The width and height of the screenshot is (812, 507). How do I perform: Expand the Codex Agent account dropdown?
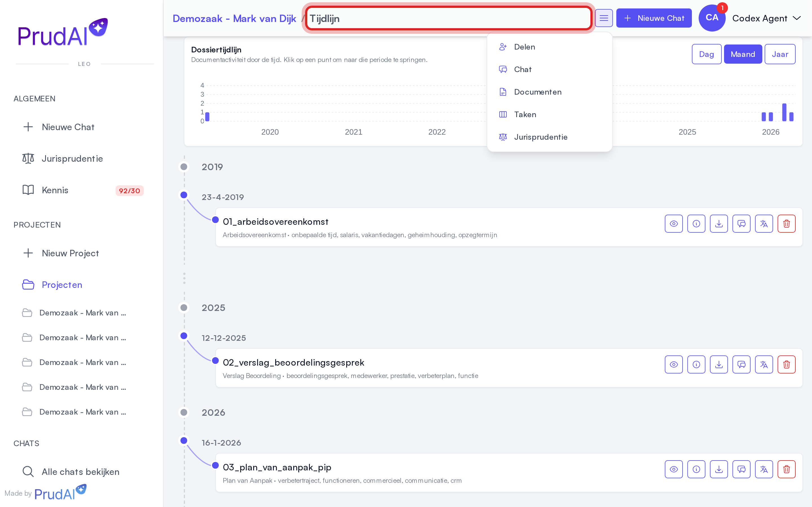pos(766,18)
